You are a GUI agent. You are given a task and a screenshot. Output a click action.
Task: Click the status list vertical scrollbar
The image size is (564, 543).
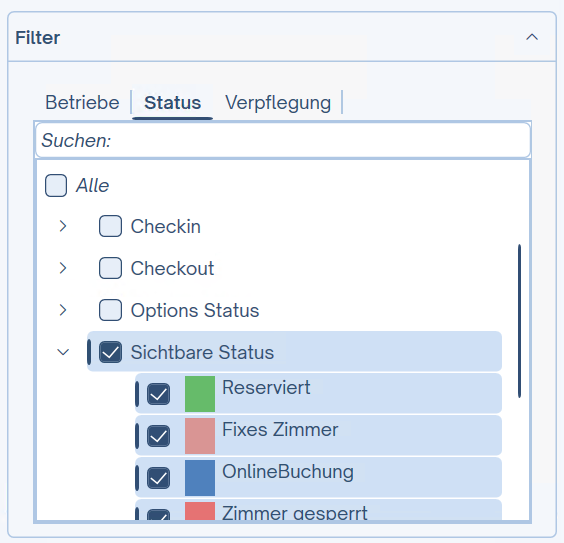click(x=519, y=321)
